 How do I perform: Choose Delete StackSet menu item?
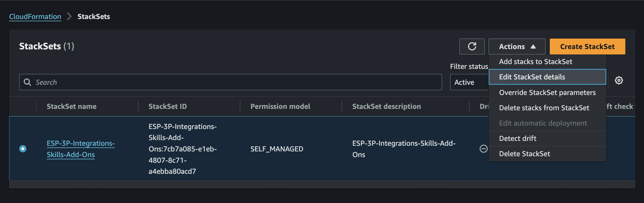(547, 154)
